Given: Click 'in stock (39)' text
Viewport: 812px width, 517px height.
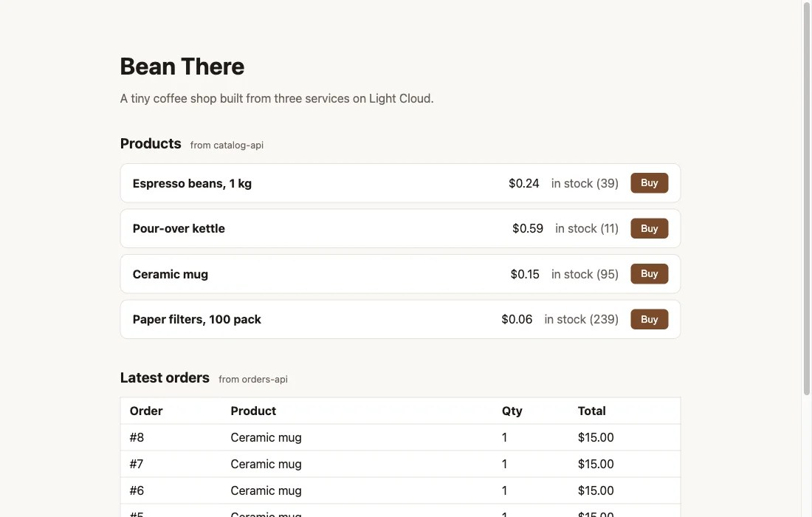Looking at the screenshot, I should 585,183.
